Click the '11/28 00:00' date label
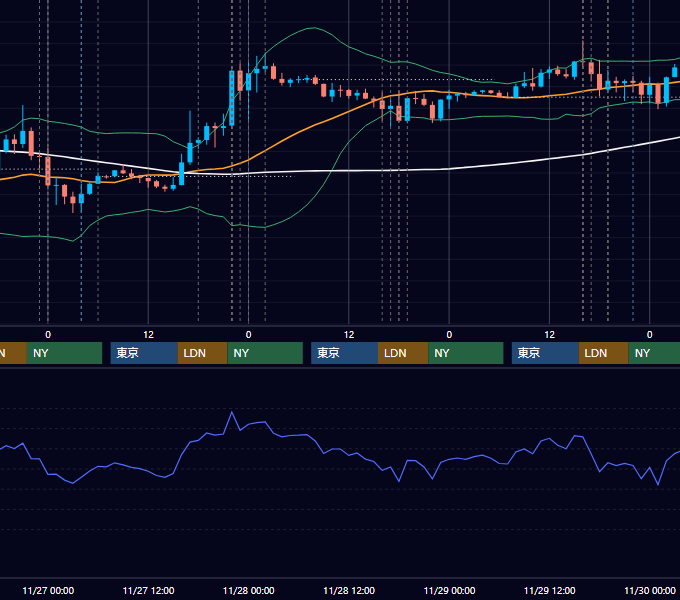This screenshot has height=600, width=680. (248, 590)
